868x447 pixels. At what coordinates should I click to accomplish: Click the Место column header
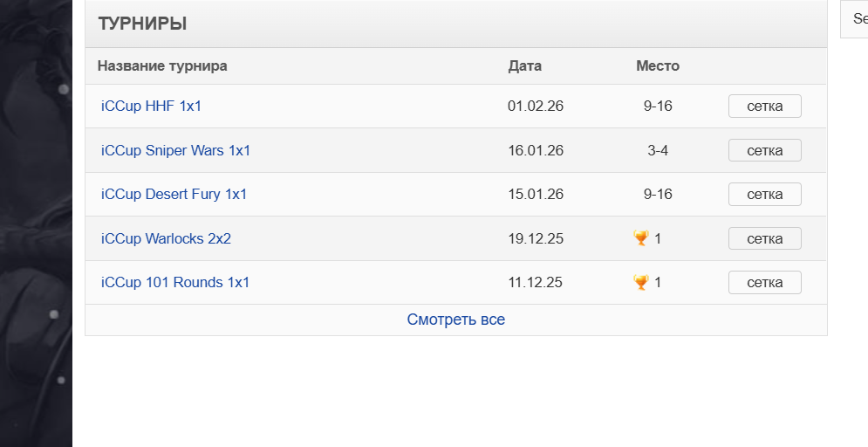657,65
